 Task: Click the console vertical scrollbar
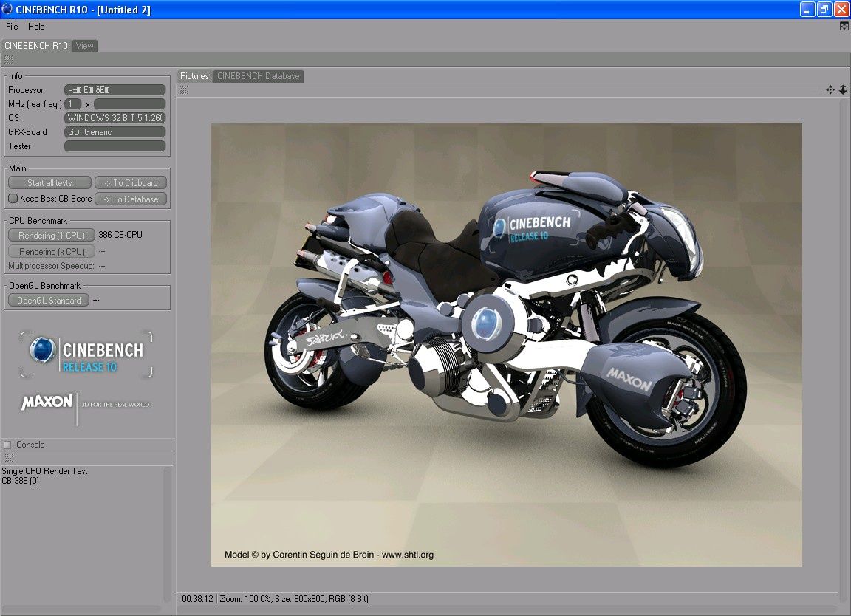[x=167, y=535]
